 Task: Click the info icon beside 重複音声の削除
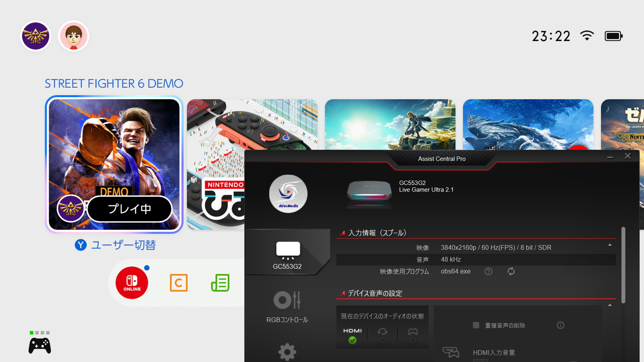click(560, 325)
